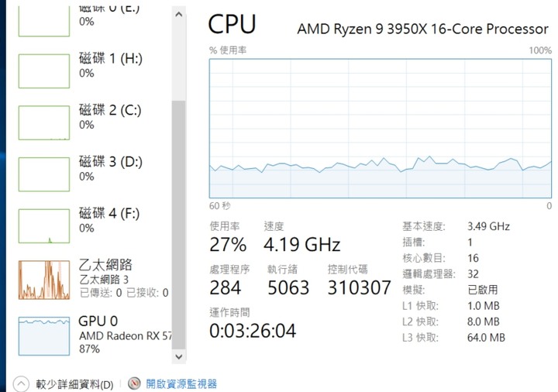The image size is (558, 392).
Task: Select the 磁碟 2 (C:) graph thumbnail
Action: (44, 122)
